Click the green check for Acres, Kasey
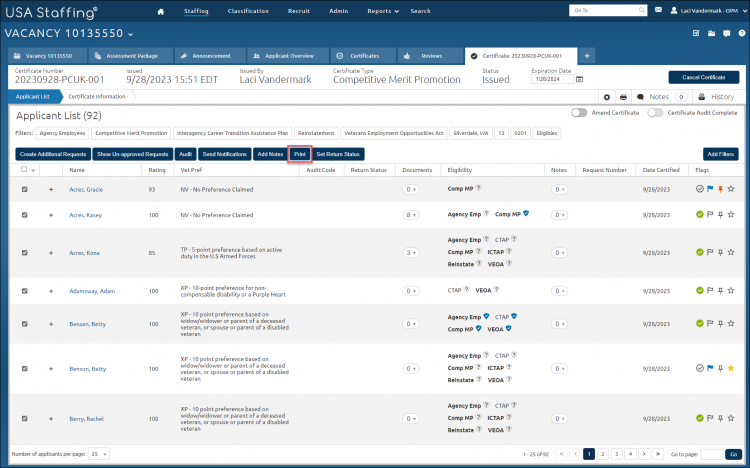Image resolution: width=750 pixels, height=468 pixels. click(x=700, y=214)
